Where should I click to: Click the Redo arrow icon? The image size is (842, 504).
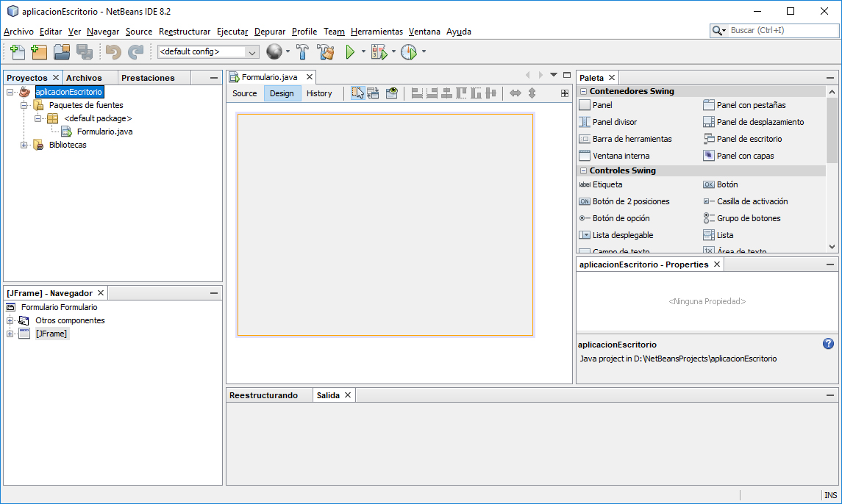[135, 51]
